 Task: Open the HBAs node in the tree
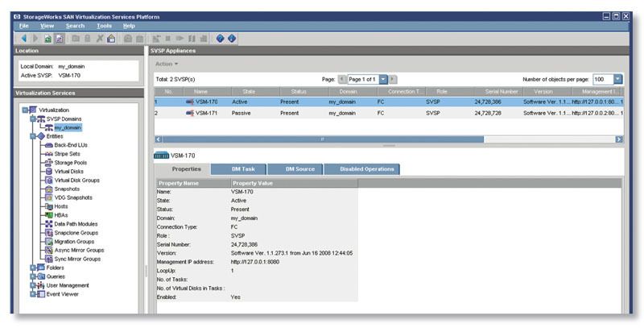[61, 214]
